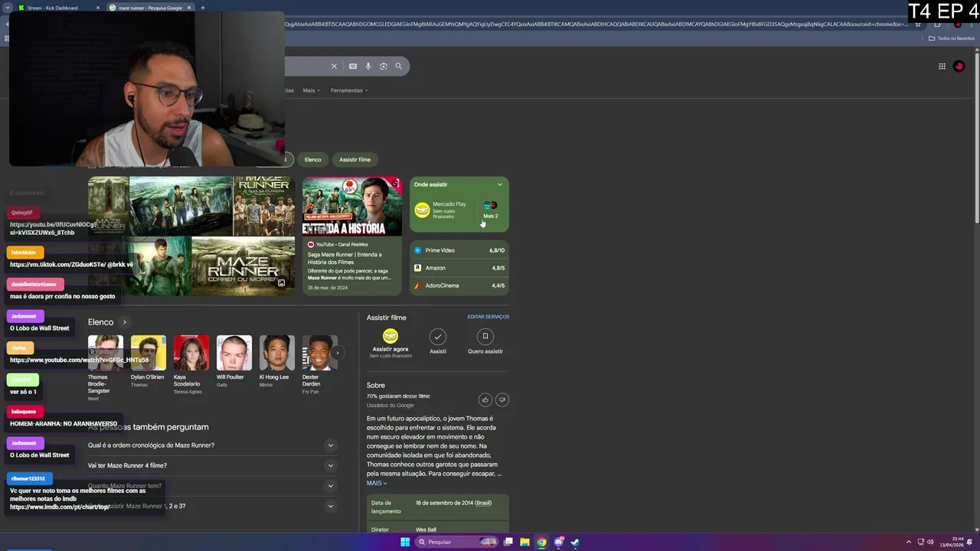Open Google Chrome from the taskbar

tap(541, 542)
